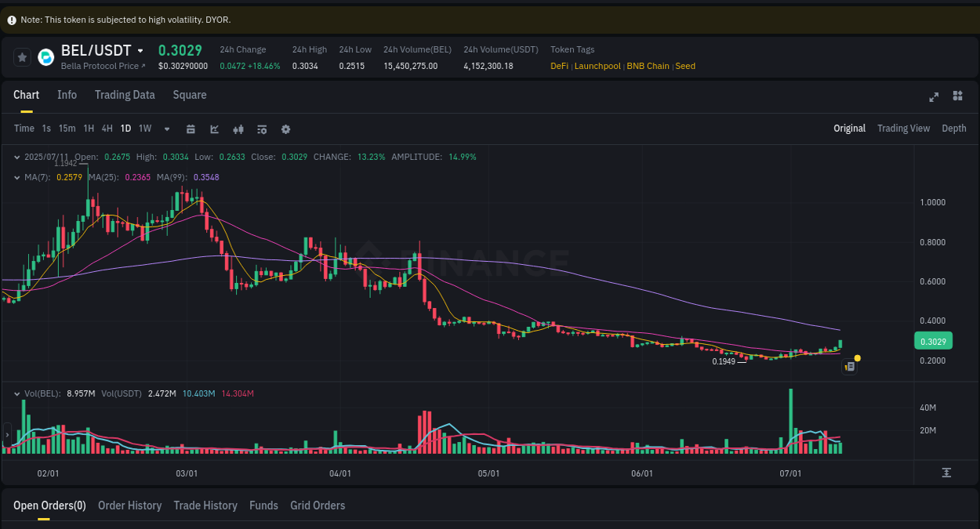Open the extra timeframes dropdown next to 1W
Screen dimensions: 980x529
tap(166, 129)
